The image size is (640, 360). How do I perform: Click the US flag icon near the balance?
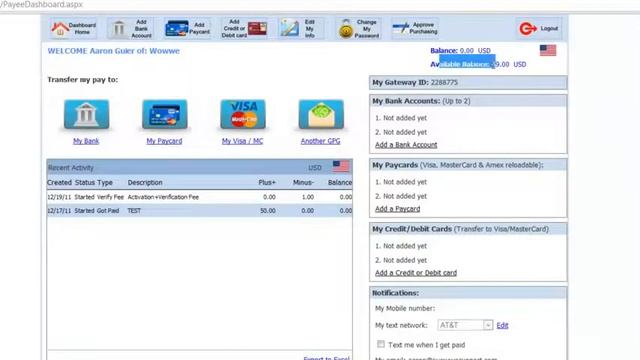[x=548, y=50]
